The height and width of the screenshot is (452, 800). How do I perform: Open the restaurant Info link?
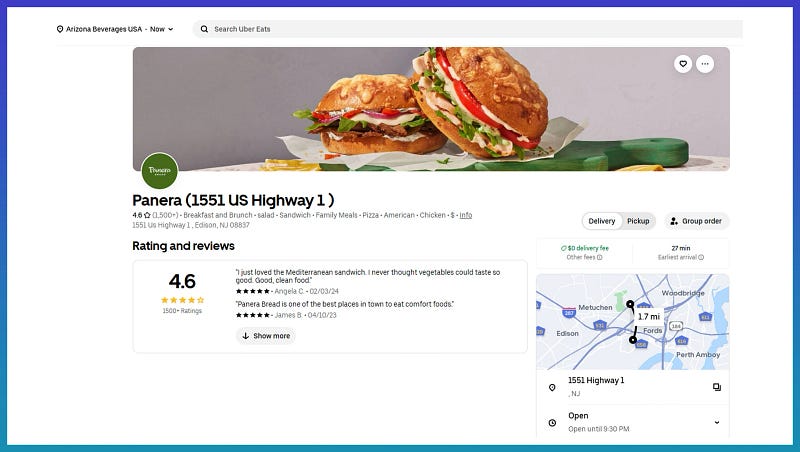coord(465,215)
